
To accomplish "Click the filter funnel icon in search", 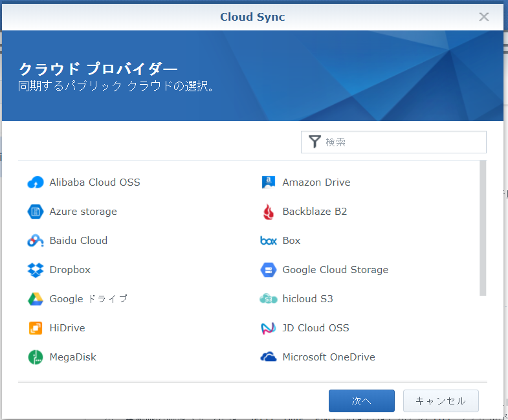I will pyautogui.click(x=315, y=142).
